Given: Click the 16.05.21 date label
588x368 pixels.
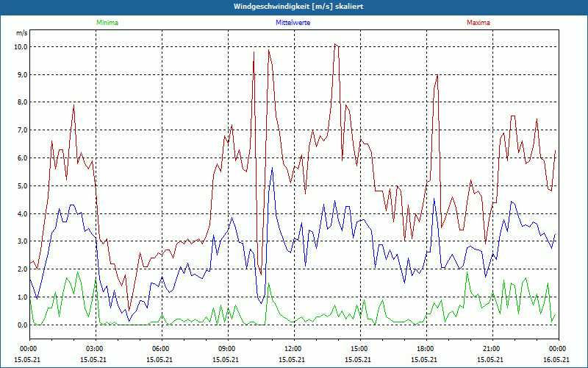Looking at the screenshot, I should click(556, 359).
